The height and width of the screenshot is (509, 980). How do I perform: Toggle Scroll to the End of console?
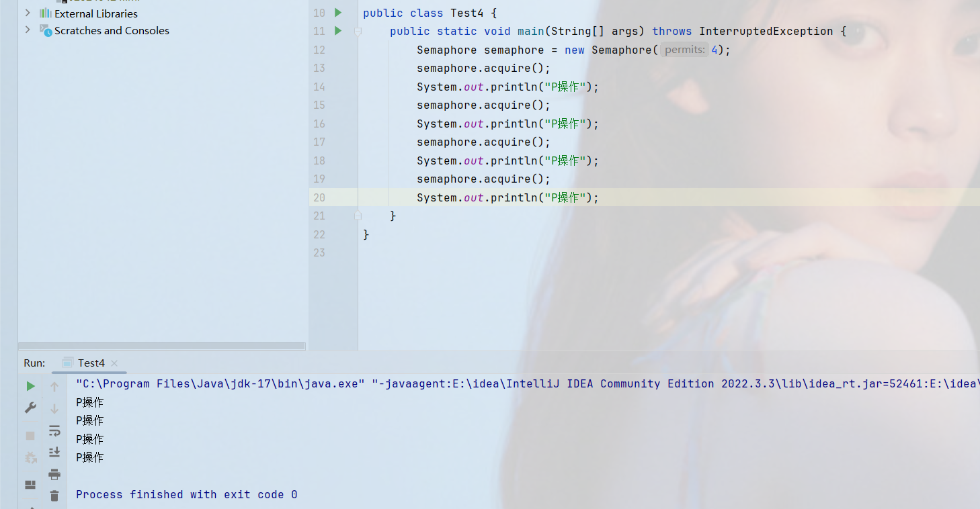(x=54, y=453)
